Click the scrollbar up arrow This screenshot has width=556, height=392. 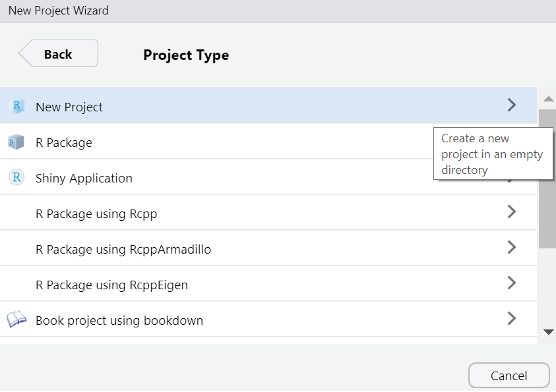tap(548, 99)
